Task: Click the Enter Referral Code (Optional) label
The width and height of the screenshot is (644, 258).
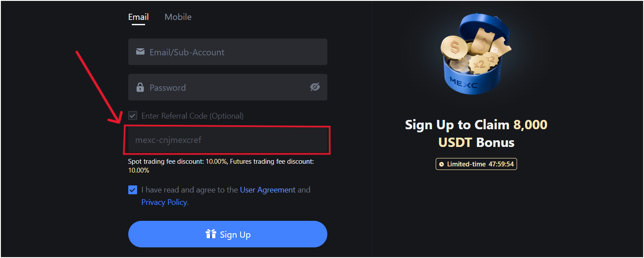Action: [x=192, y=116]
